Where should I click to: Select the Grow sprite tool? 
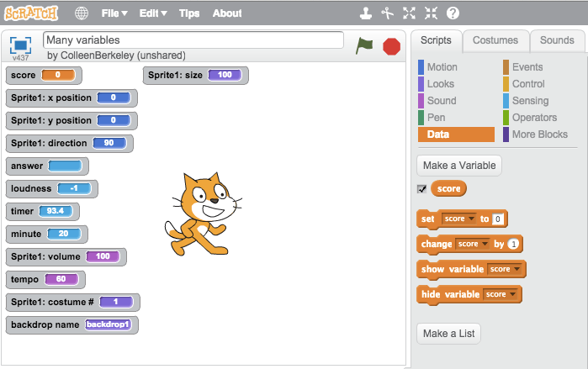409,13
